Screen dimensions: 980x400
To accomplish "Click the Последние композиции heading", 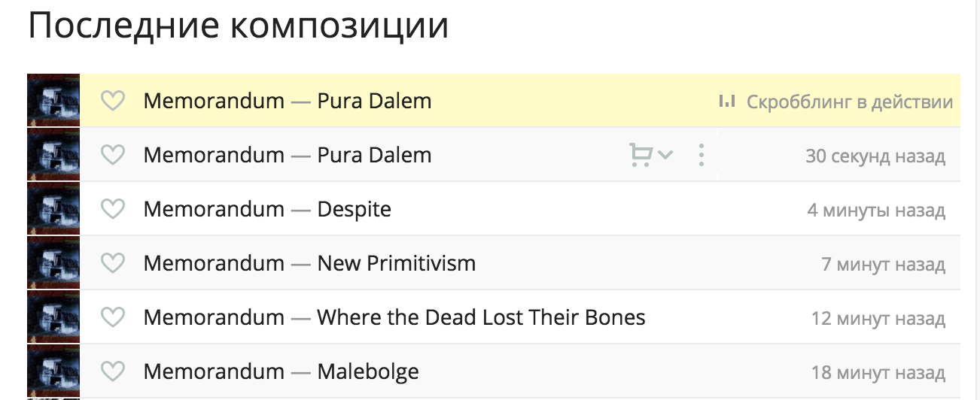I will 239,26.
